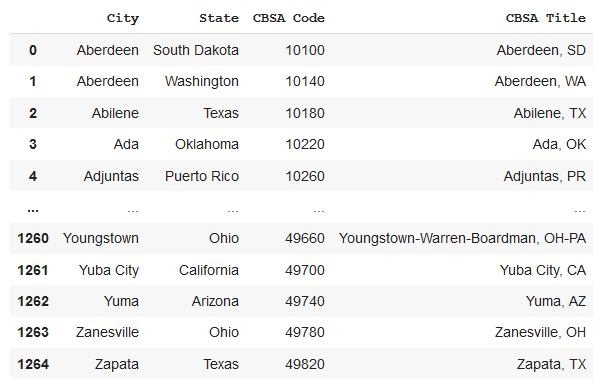Click the CBSA Code column header
597x382 pixels.
pyautogui.click(x=289, y=18)
